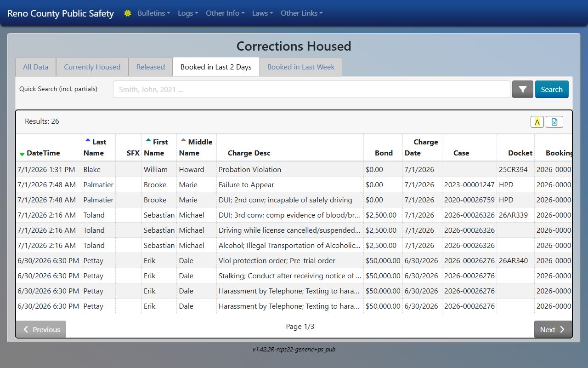Switch to Booked in Last Week tab

301,67
